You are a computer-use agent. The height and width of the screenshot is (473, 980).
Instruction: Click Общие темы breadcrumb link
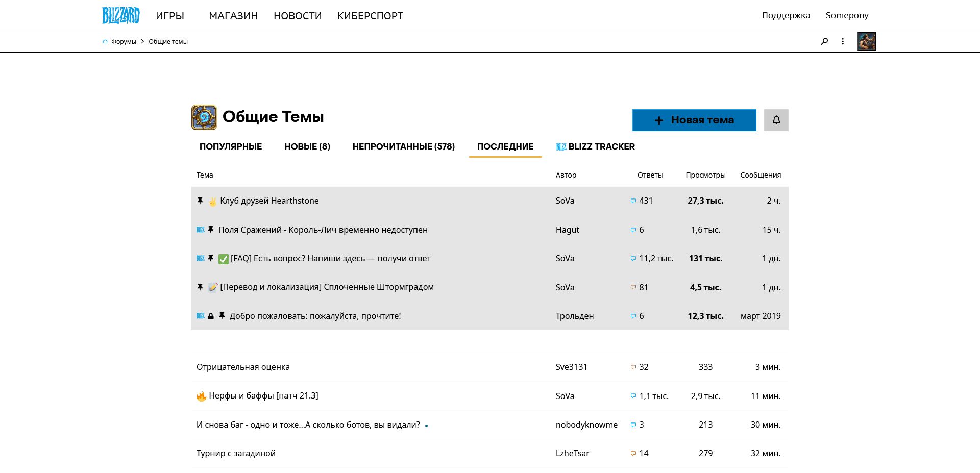168,42
